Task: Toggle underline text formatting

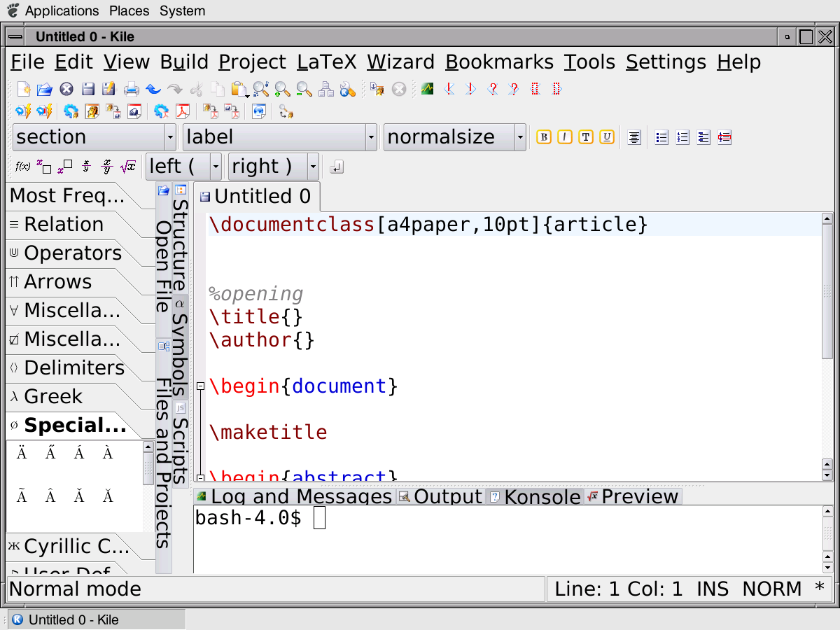Action: (x=607, y=137)
